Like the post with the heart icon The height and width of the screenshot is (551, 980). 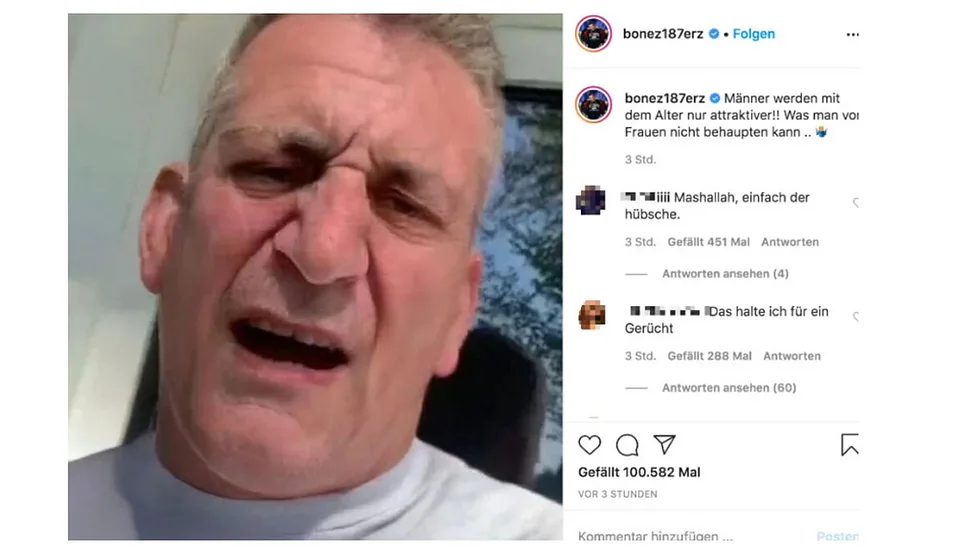tap(589, 445)
